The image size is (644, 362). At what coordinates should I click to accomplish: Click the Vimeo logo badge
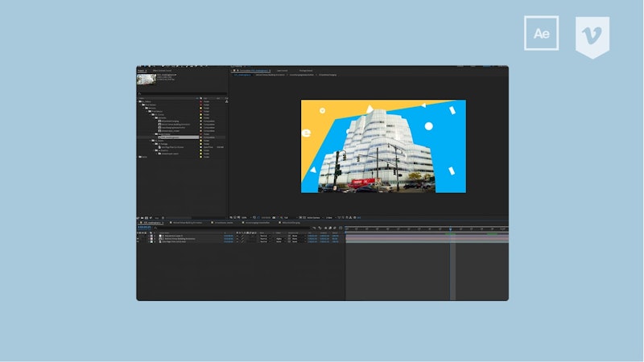coord(592,36)
